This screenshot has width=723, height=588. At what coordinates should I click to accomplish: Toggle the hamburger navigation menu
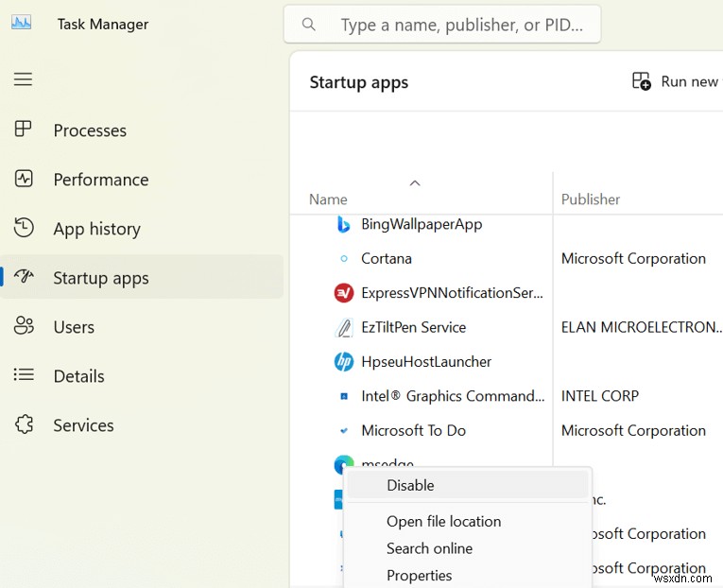pos(23,79)
